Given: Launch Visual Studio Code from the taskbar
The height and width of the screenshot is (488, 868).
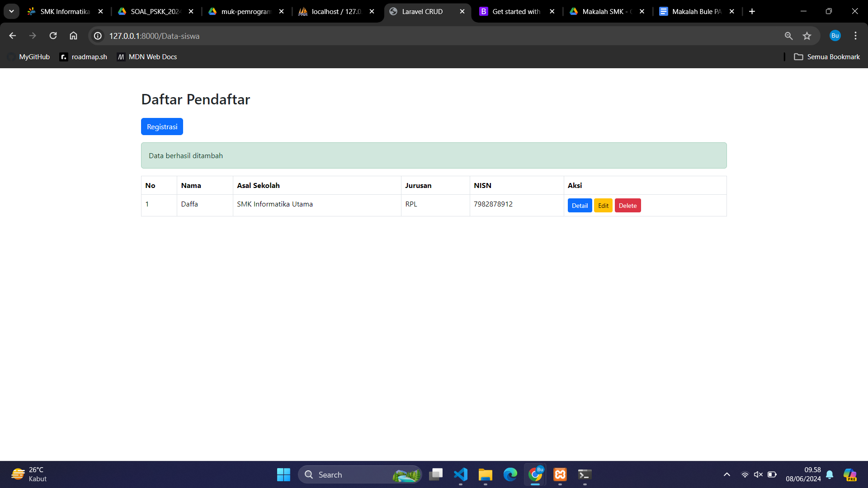Looking at the screenshot, I should point(461,474).
